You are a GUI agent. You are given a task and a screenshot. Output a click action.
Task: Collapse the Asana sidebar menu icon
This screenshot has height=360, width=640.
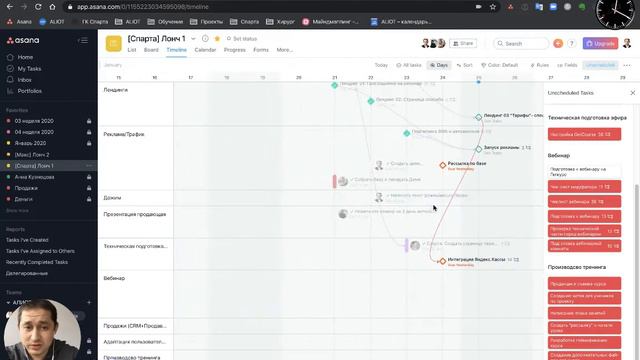83,40
